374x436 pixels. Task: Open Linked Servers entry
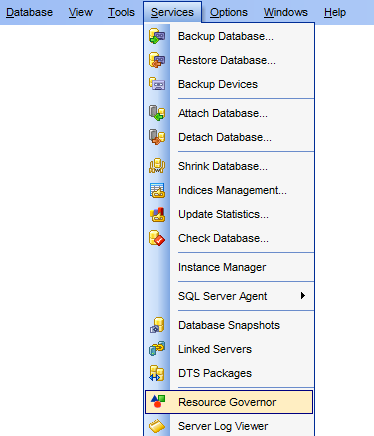click(x=229, y=349)
